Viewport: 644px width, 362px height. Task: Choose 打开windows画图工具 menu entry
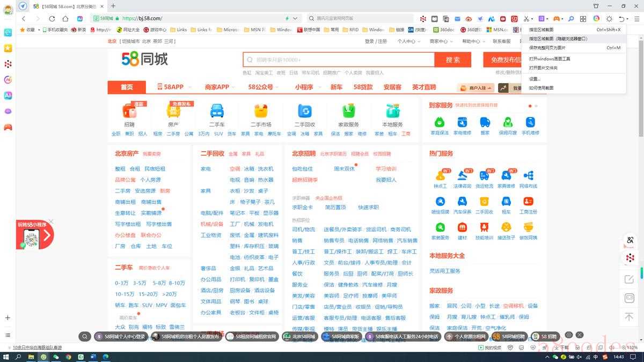[x=573, y=58]
